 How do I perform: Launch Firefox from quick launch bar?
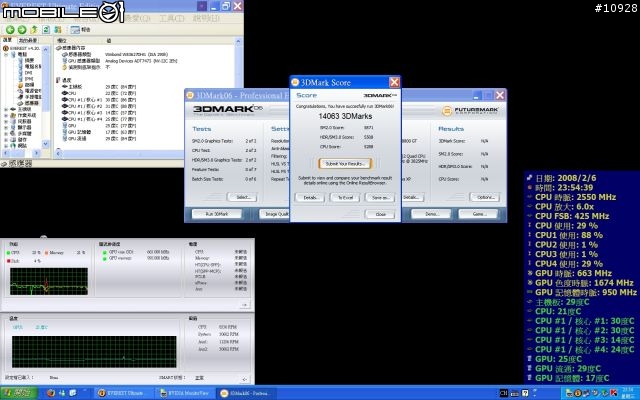[x=51, y=393]
